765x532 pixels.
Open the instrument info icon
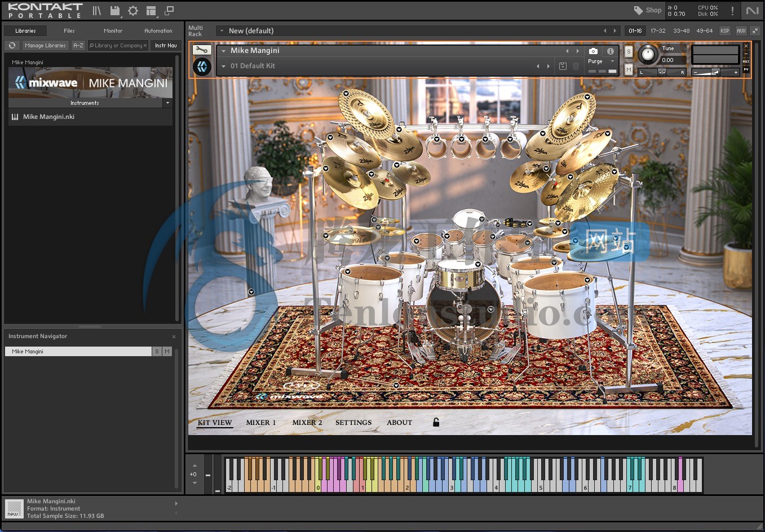point(610,51)
